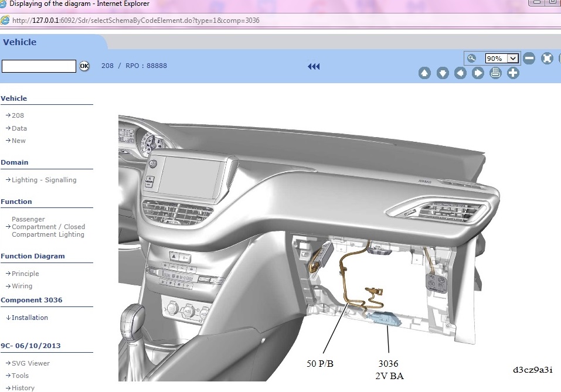Open the 90% zoom level dropdown
561x392 pixels.
(x=502, y=58)
